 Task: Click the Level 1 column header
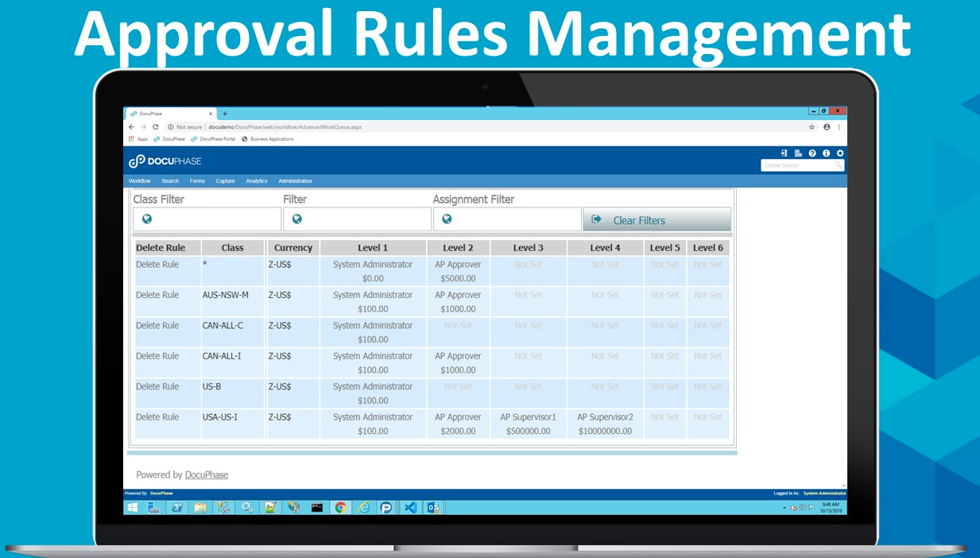(373, 248)
